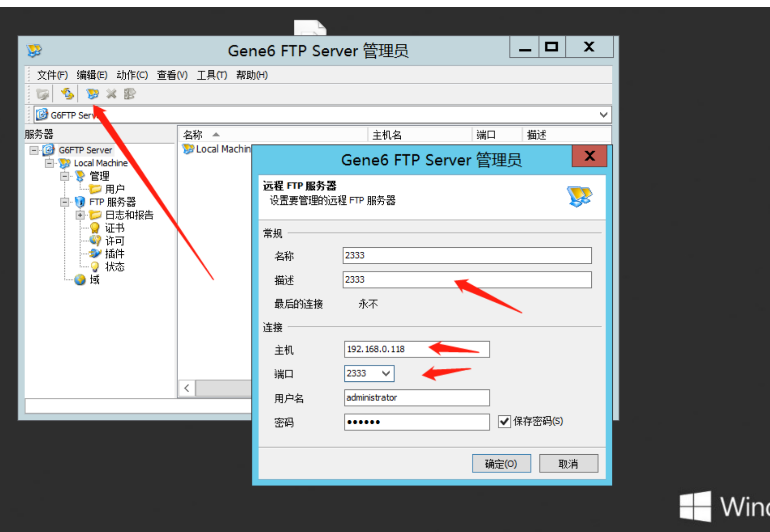Collapse the G6FTP Server tree root

(33, 150)
